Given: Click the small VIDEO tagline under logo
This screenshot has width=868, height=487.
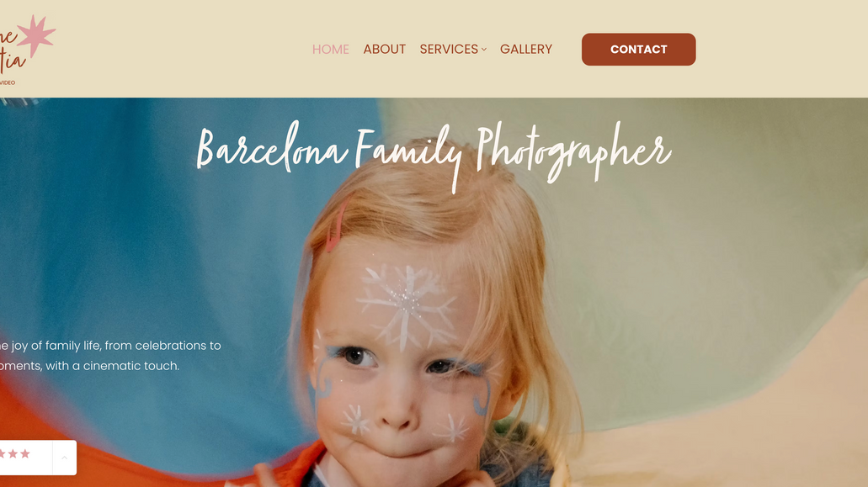Looking at the screenshot, I should pos(8,83).
